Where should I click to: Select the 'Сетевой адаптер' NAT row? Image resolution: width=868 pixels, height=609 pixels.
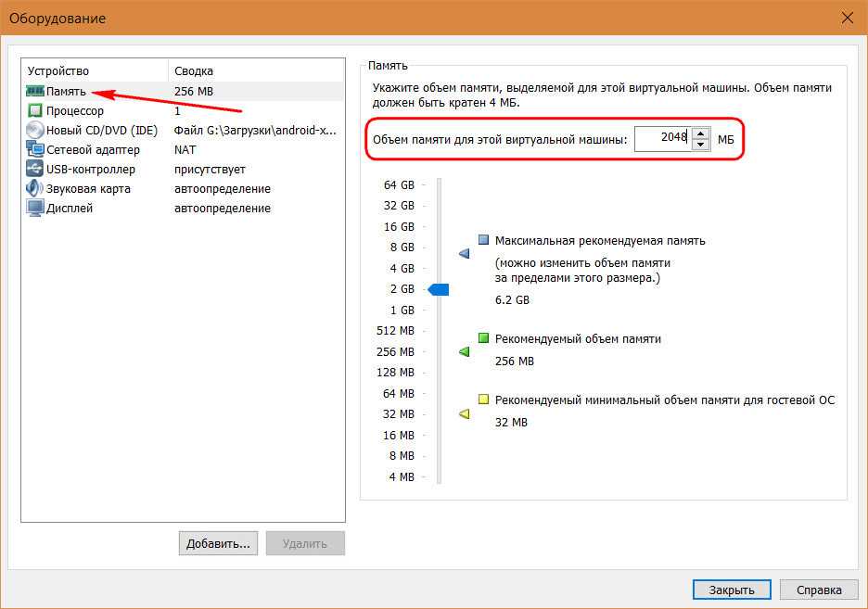(93, 150)
